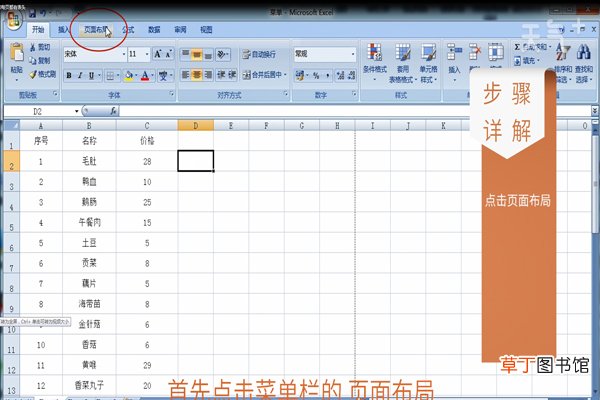
Task: Toggle Top Align in alignment group
Action: tap(186, 55)
